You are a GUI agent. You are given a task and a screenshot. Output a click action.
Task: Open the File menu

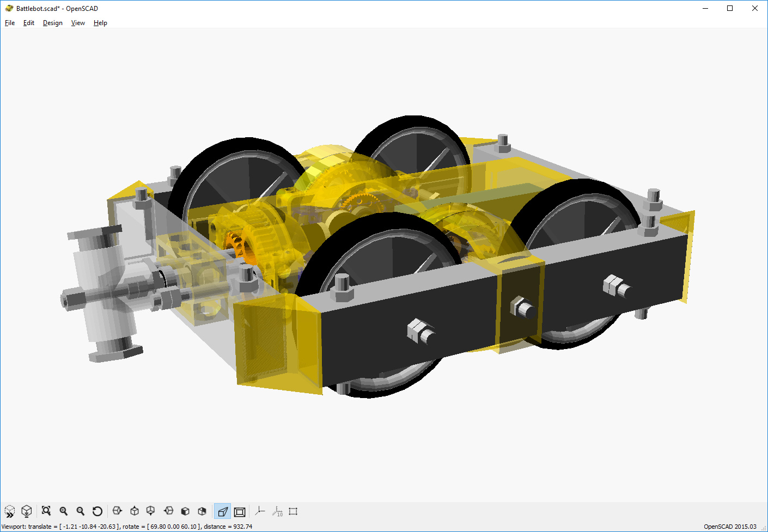tap(10, 23)
